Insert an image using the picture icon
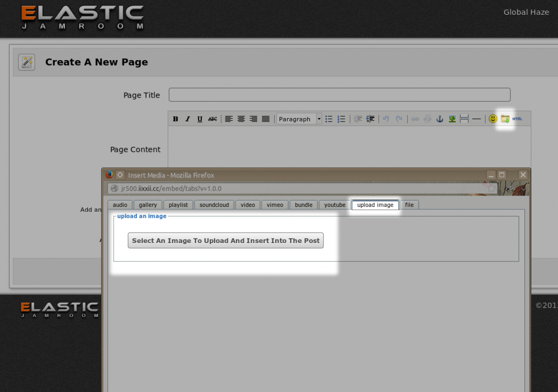 pos(452,119)
